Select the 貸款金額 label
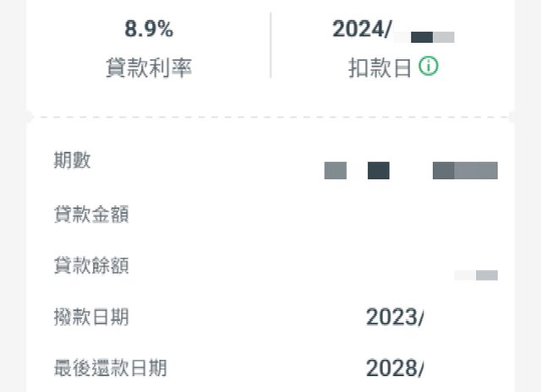This screenshot has height=392, width=541. point(90,214)
